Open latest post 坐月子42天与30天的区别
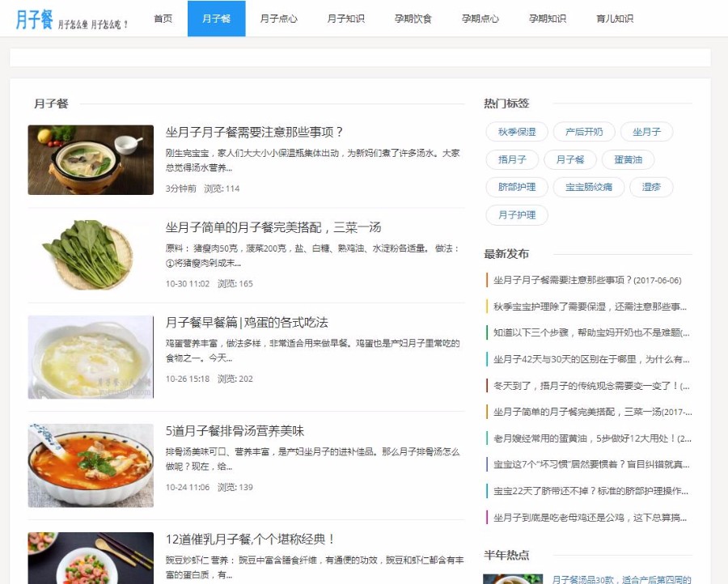 591,359
